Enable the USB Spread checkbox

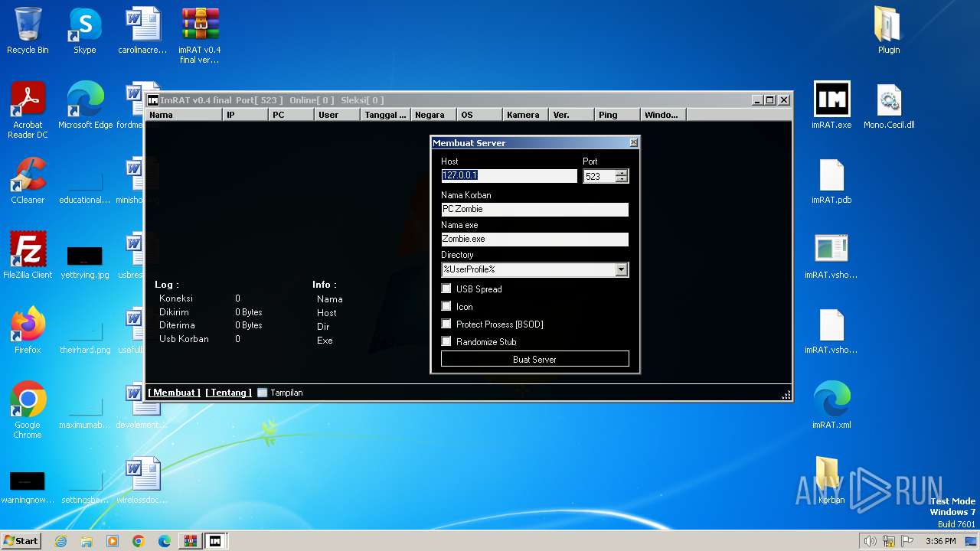(446, 289)
